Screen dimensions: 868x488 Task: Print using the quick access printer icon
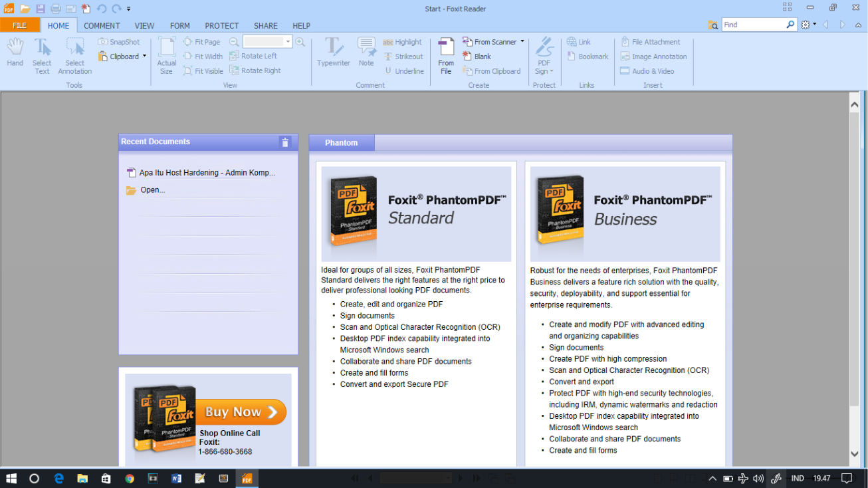coord(56,9)
